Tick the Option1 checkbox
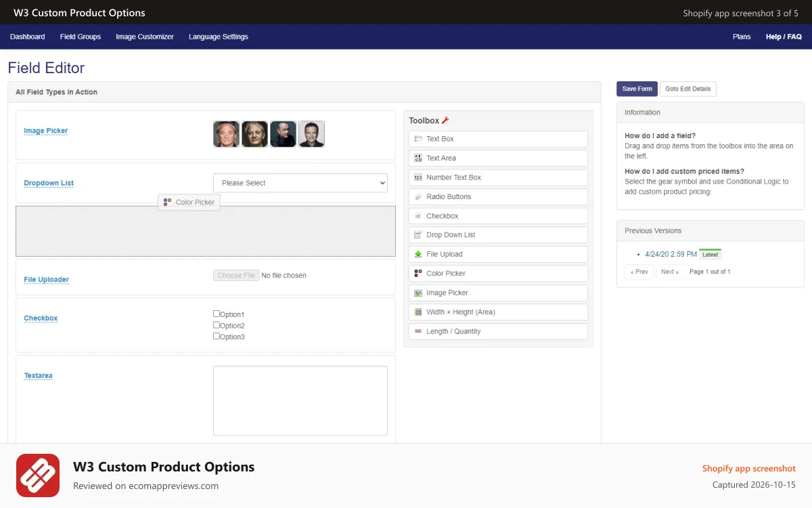The height and width of the screenshot is (508, 812). click(217, 314)
